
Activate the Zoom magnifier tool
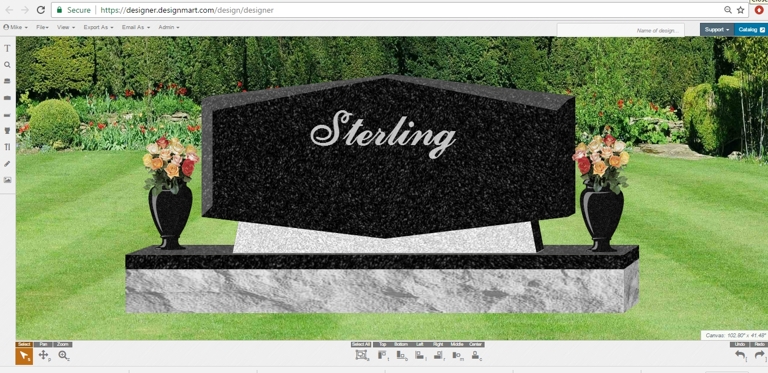(x=63, y=355)
